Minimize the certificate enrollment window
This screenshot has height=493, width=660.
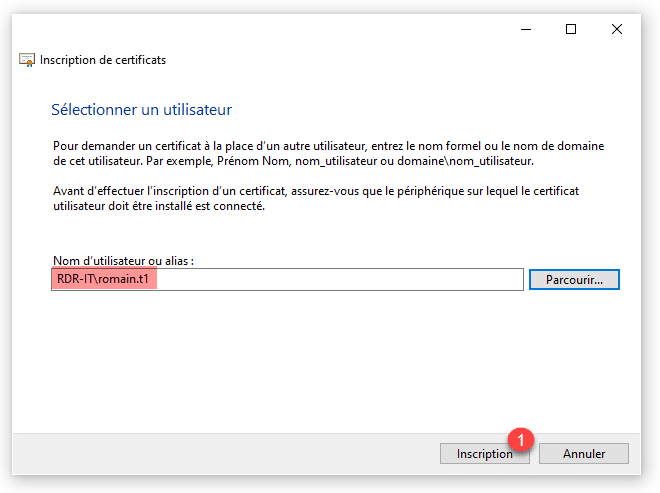pos(525,29)
